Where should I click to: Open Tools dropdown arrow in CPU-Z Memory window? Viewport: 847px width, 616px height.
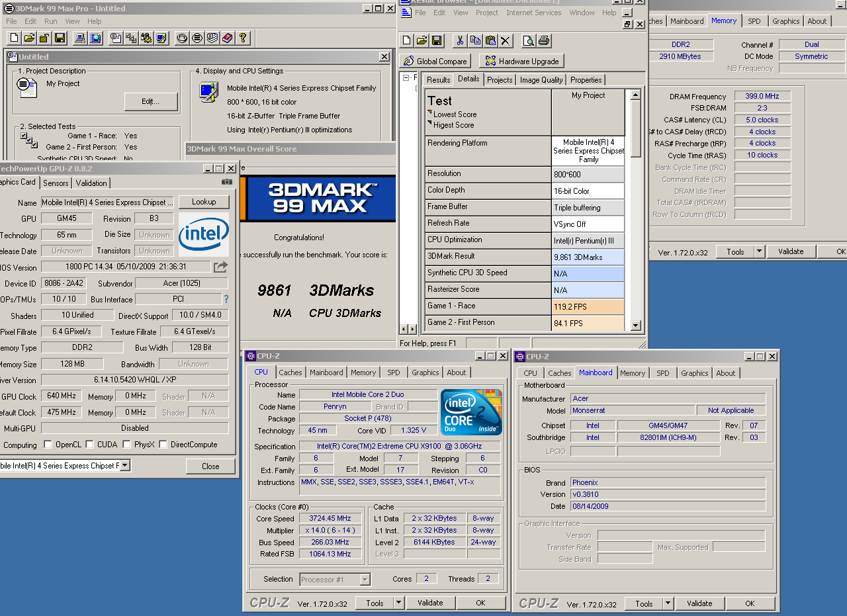tap(759, 251)
